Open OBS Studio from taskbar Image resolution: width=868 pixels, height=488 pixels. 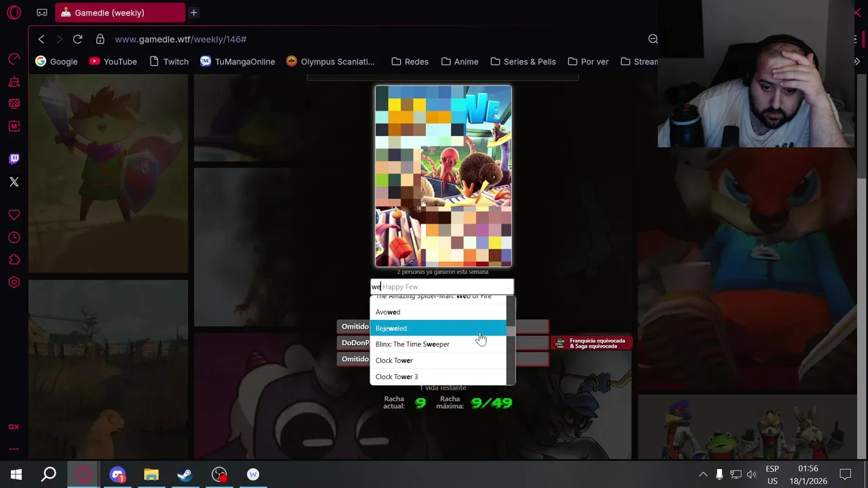[x=219, y=474]
